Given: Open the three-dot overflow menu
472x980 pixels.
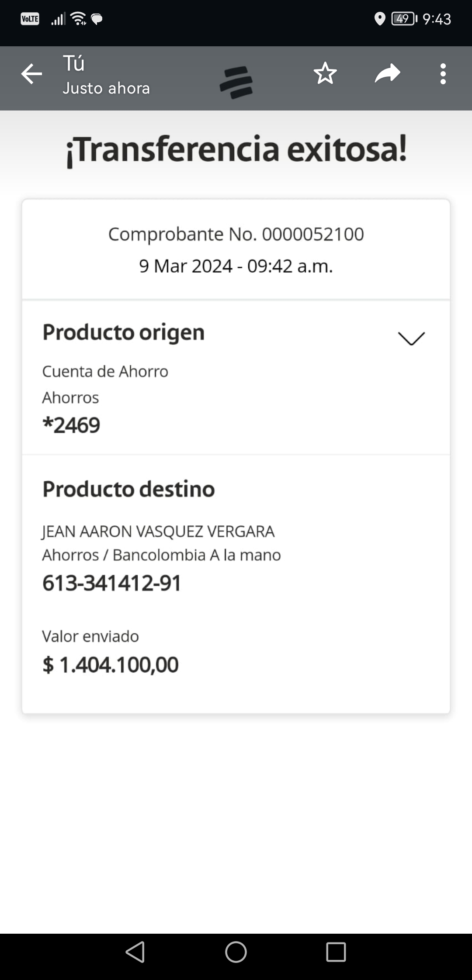Looking at the screenshot, I should [x=443, y=74].
